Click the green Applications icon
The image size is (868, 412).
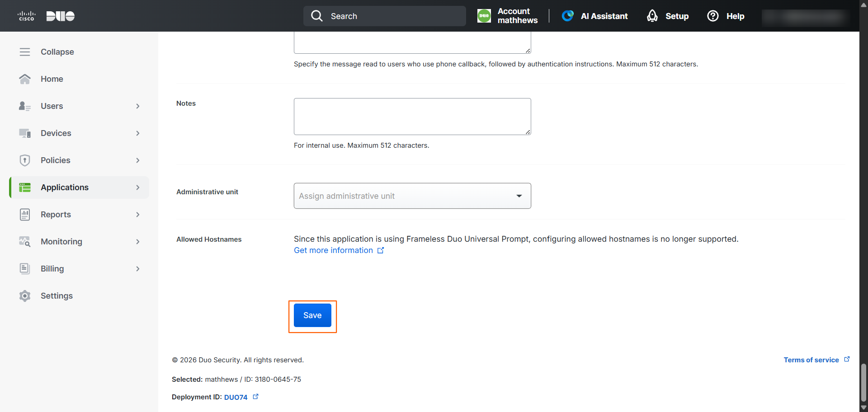[25, 187]
